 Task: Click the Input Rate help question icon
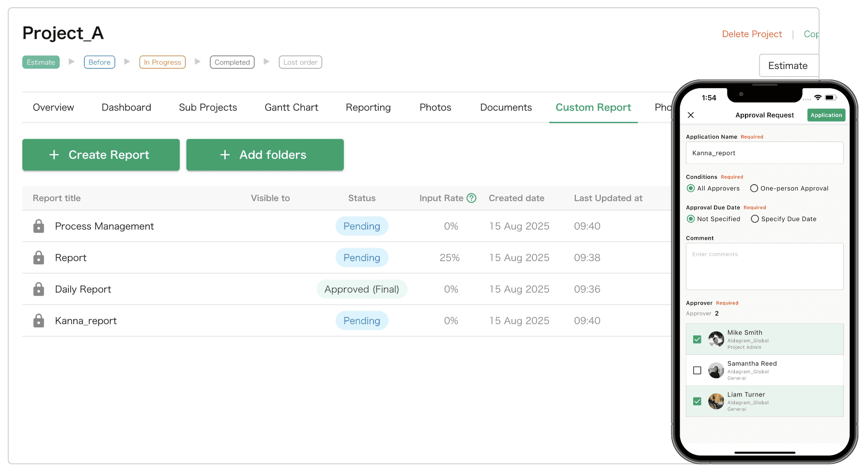click(471, 198)
